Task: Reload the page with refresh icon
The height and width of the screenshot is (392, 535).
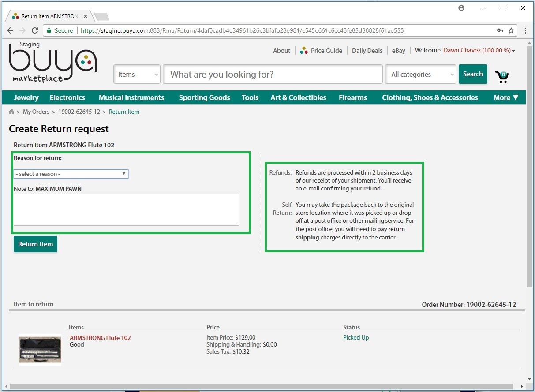Action: click(x=35, y=30)
